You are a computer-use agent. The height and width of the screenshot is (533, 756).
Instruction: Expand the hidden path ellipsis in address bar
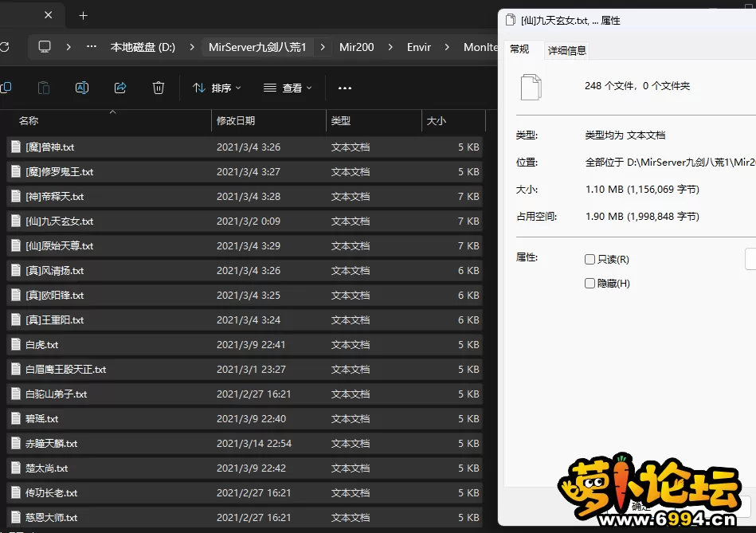(x=91, y=47)
